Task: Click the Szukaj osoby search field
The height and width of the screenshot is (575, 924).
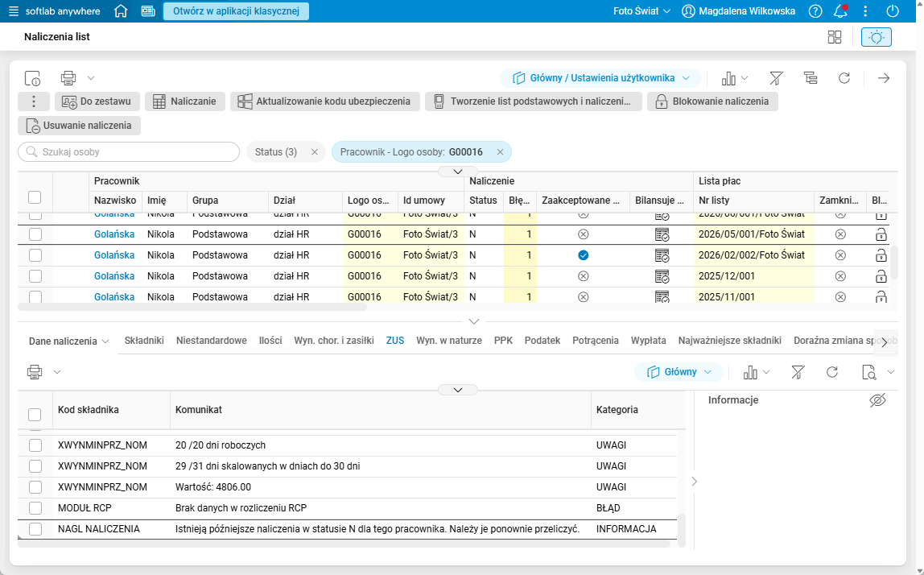Action: [x=129, y=152]
